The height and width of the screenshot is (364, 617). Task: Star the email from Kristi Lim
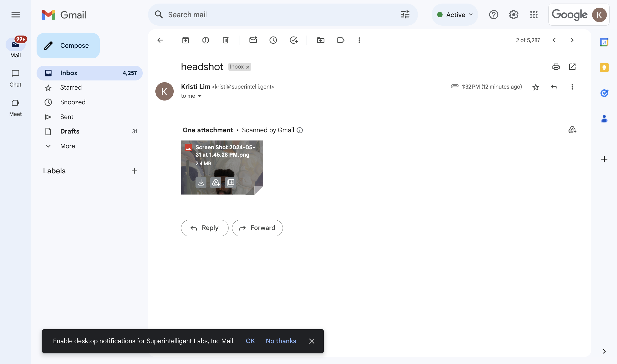click(x=535, y=87)
